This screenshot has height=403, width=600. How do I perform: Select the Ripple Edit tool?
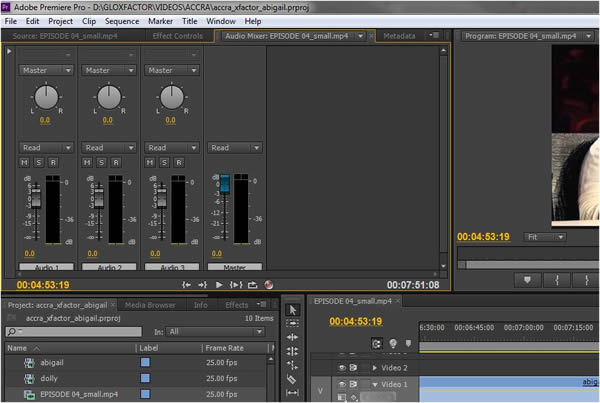292,337
